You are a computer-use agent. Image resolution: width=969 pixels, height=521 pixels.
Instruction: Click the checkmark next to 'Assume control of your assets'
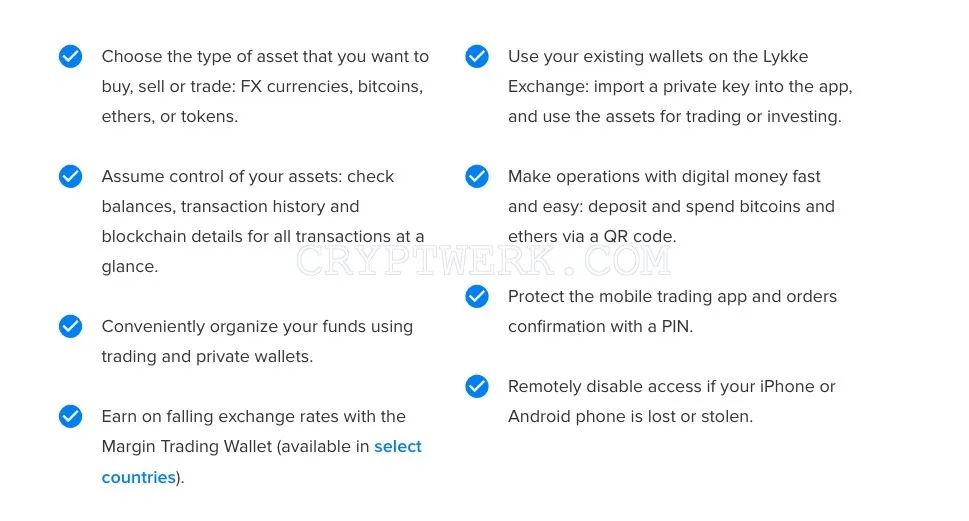point(70,176)
